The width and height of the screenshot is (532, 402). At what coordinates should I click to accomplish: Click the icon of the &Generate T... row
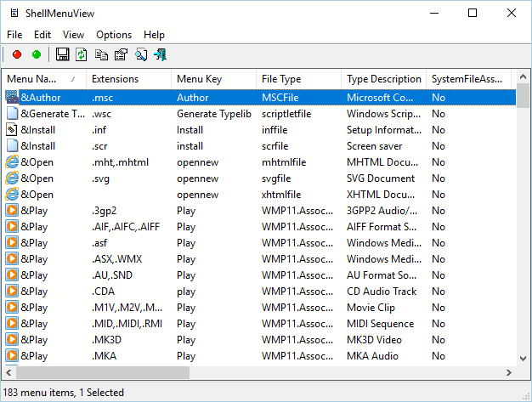pyautogui.click(x=12, y=113)
